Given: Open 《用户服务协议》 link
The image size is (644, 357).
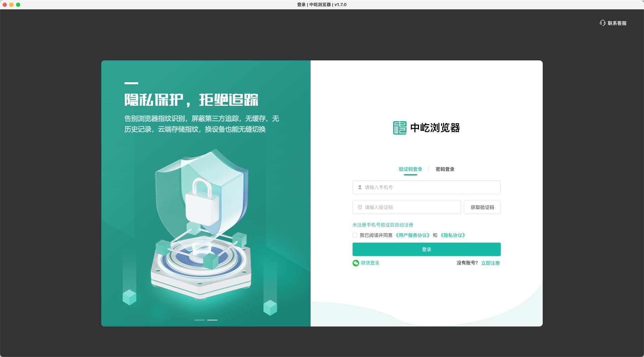Looking at the screenshot, I should coord(413,235).
